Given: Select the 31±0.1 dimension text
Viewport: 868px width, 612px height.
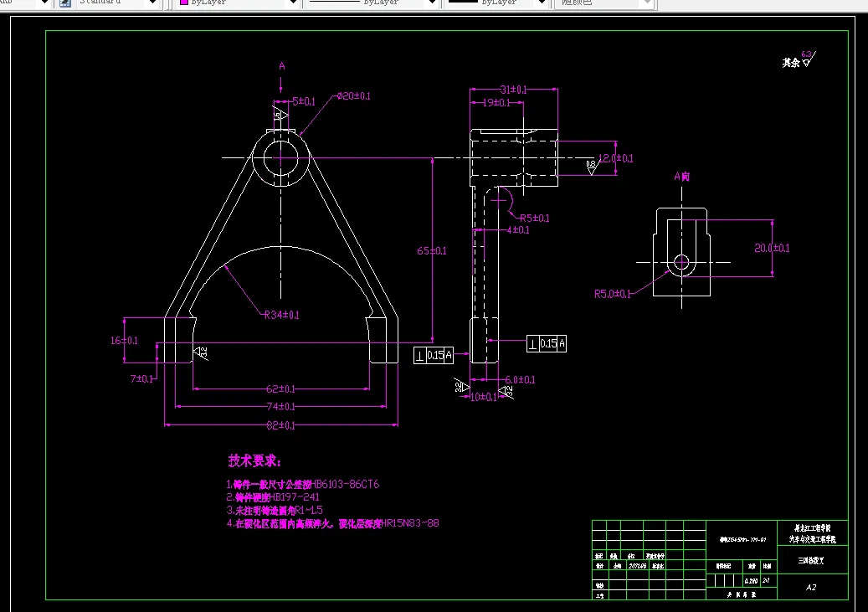Looking at the screenshot, I should [514, 90].
